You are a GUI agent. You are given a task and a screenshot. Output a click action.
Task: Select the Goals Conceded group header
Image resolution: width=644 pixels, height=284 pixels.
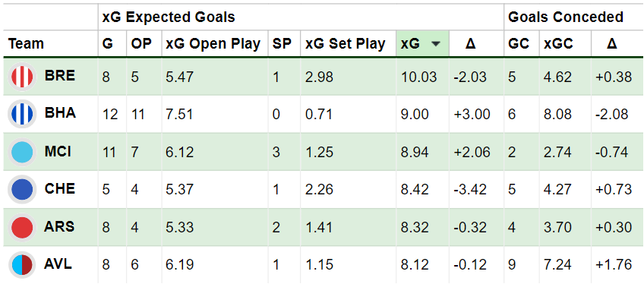click(566, 17)
